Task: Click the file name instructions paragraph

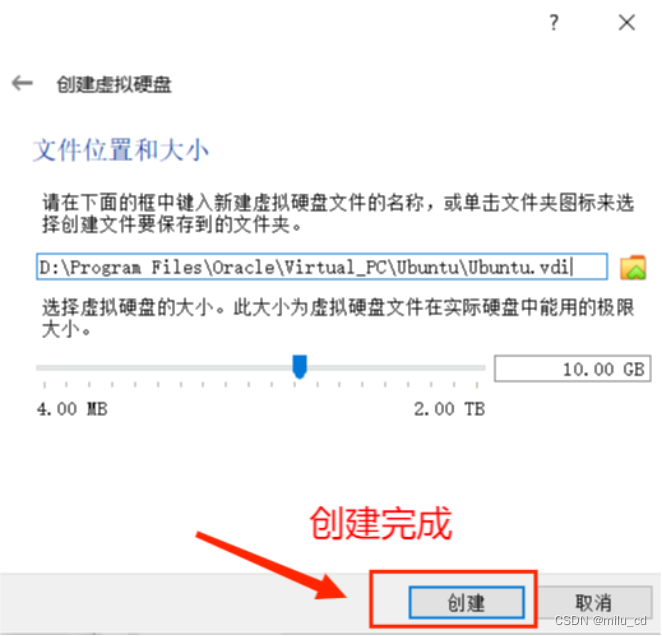Action: (338, 213)
